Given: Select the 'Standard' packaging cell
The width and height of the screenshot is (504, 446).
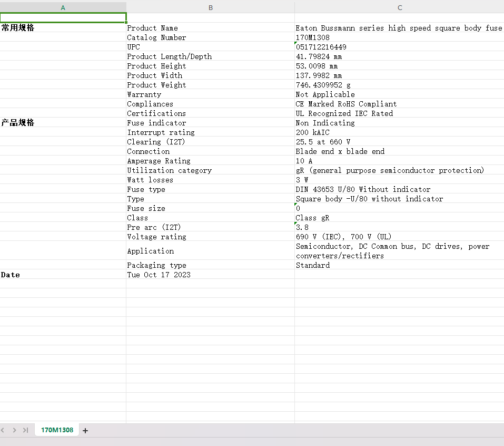Looking at the screenshot, I should [x=399, y=265].
